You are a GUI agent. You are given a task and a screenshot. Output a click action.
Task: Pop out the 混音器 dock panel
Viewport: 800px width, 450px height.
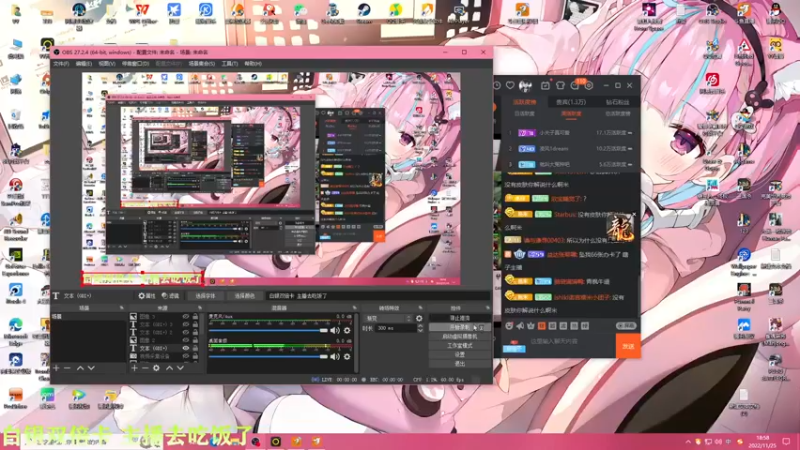point(355,308)
